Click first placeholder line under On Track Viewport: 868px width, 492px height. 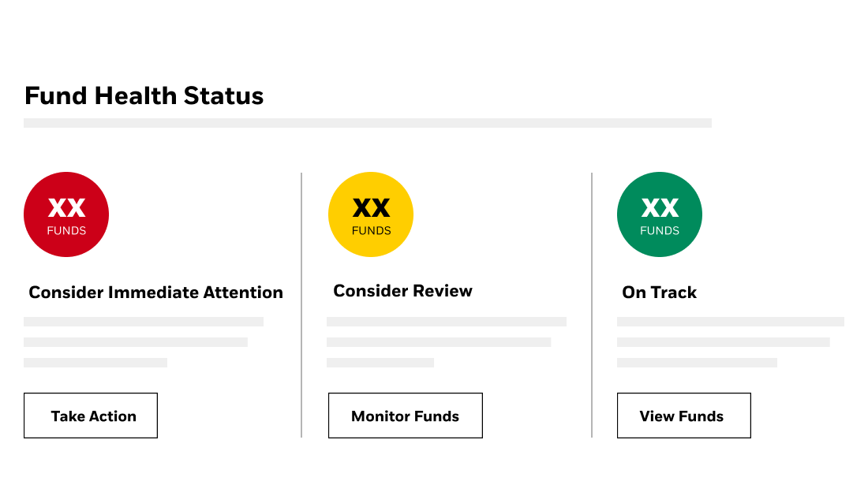pyautogui.click(x=731, y=322)
